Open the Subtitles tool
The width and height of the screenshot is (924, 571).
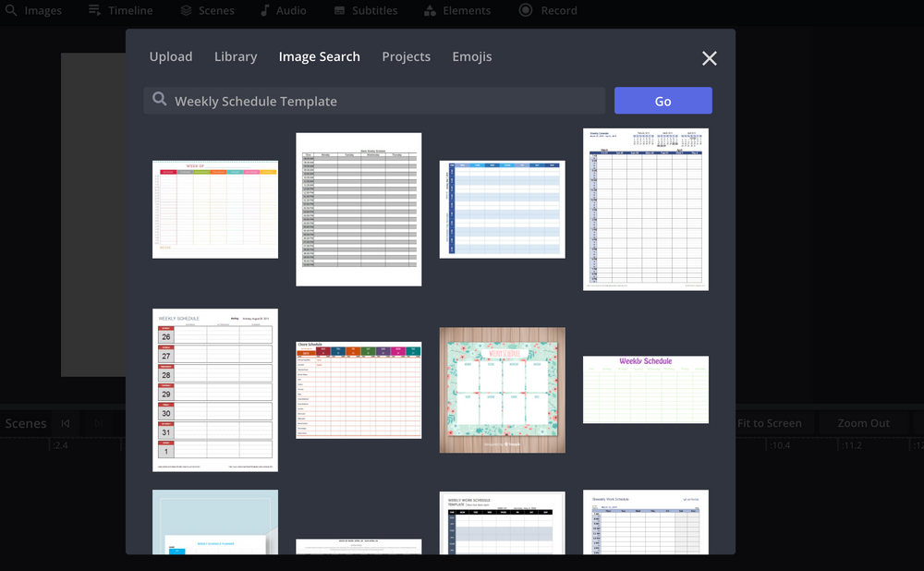pyautogui.click(x=365, y=10)
